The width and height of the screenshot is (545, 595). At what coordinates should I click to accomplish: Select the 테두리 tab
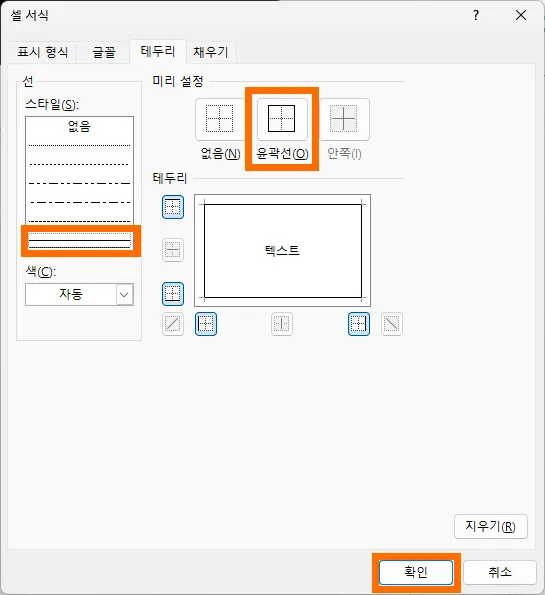click(158, 51)
